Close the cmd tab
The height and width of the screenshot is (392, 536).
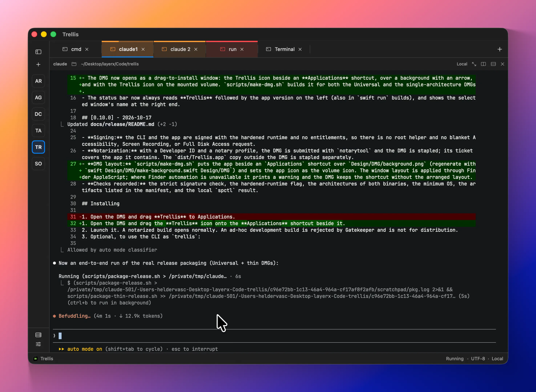[87, 49]
